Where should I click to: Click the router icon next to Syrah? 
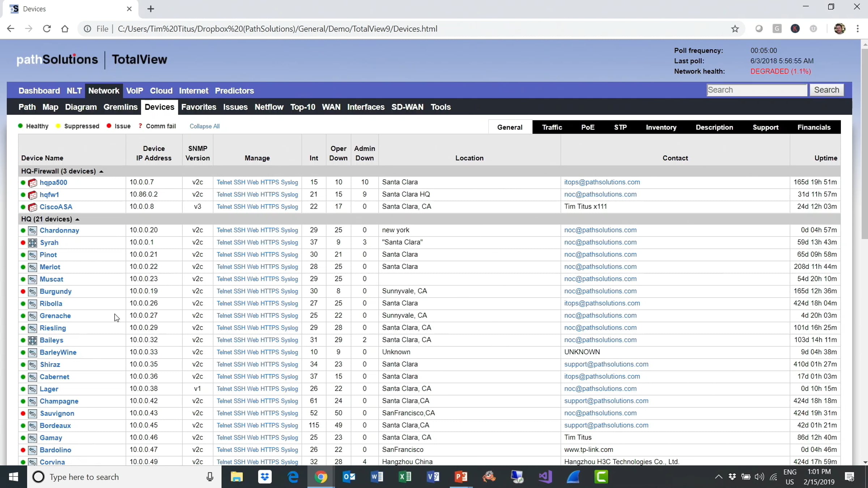tap(33, 243)
